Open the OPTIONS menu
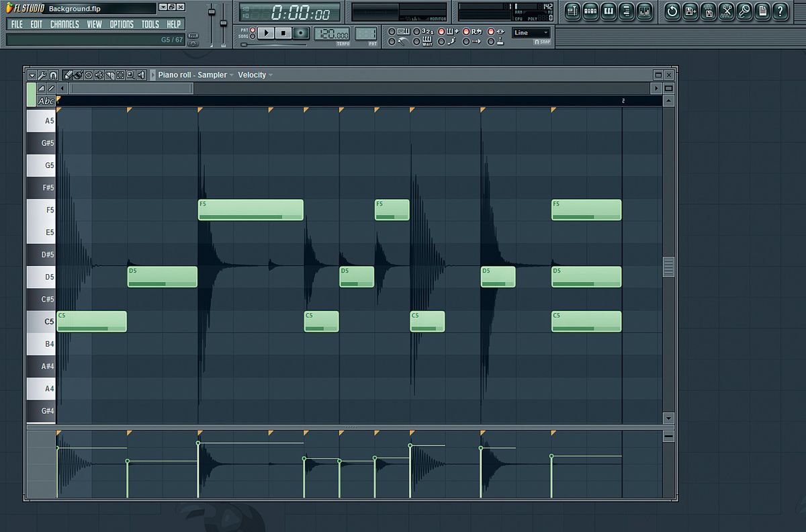Image resolution: width=806 pixels, height=532 pixels. click(x=122, y=24)
